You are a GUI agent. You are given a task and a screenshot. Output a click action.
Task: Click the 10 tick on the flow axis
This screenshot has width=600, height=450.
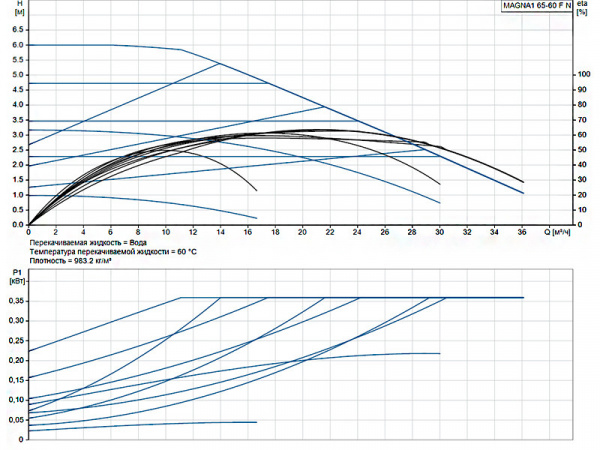click(166, 231)
